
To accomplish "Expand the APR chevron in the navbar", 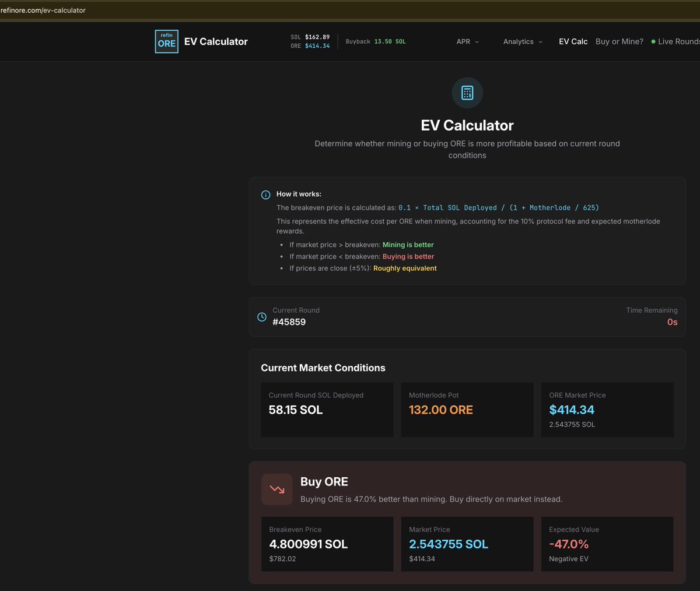I will coord(476,42).
